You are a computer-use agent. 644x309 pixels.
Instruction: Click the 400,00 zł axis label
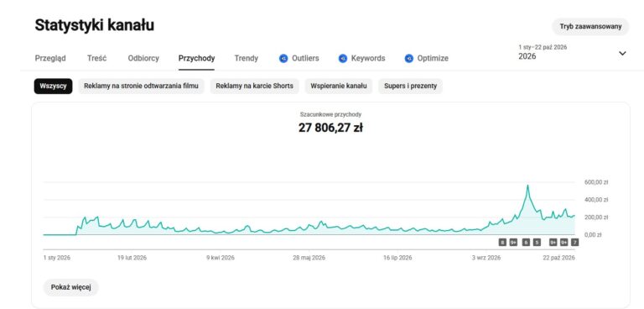[595, 200]
